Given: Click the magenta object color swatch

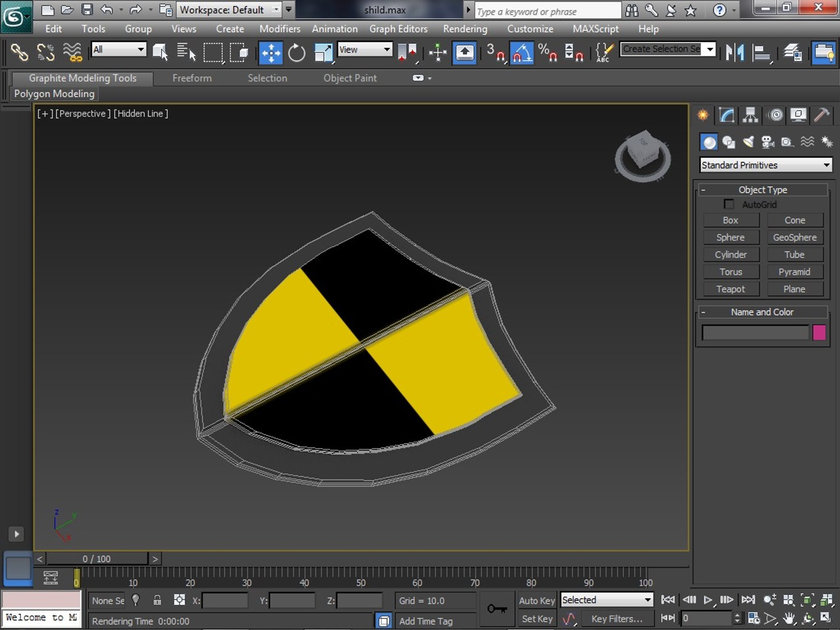Looking at the screenshot, I should click(819, 332).
